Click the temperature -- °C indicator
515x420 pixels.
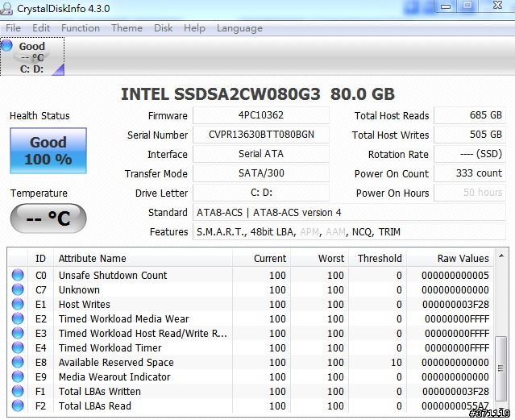coord(48,218)
